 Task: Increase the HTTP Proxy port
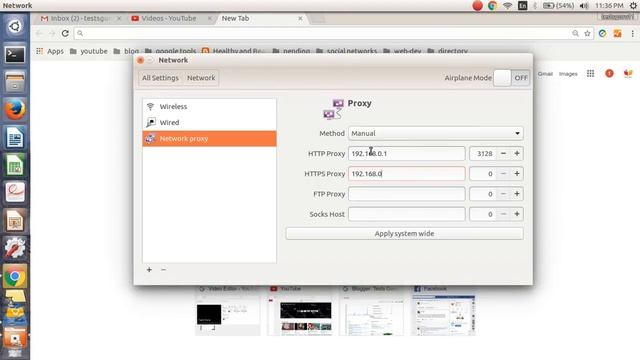[x=517, y=153]
